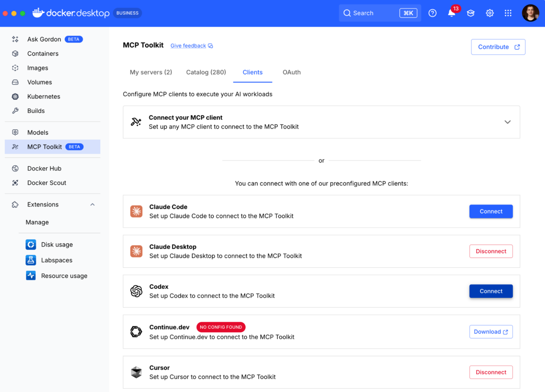Disconnect Claude Desktop client
The image size is (545, 392).
click(491, 251)
